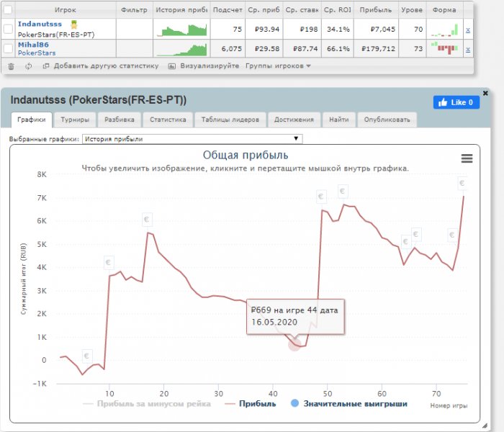This screenshot has width=504, height=432.
Task: Switch to the 'Статистика' tab
Action: click(x=168, y=120)
